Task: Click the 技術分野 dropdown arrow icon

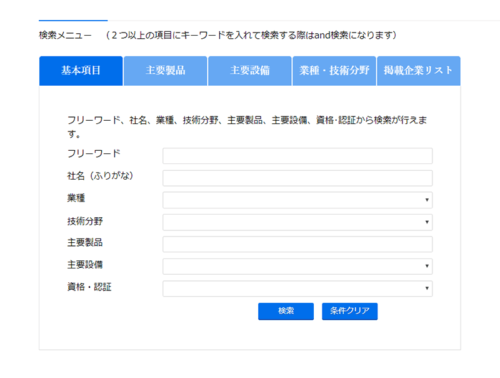Action: coord(427,222)
